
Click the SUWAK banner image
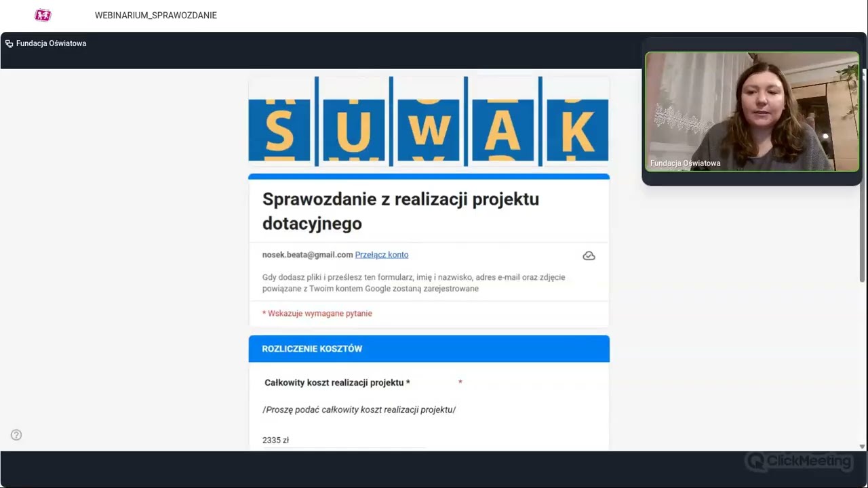click(429, 121)
